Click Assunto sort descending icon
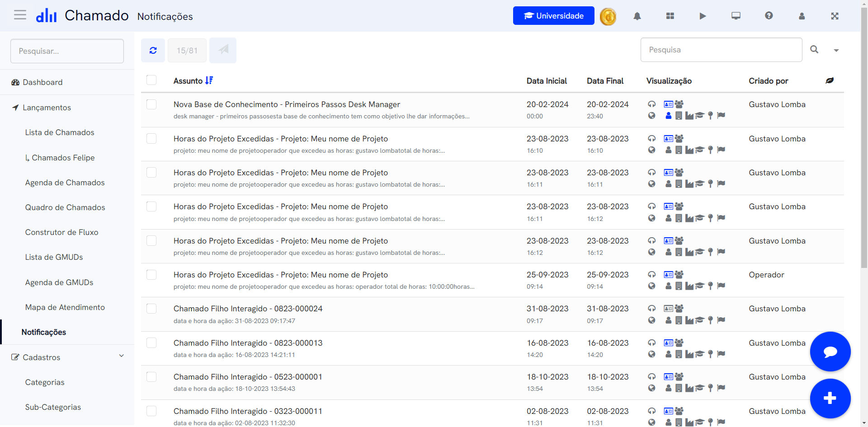The image size is (868, 427). (209, 80)
